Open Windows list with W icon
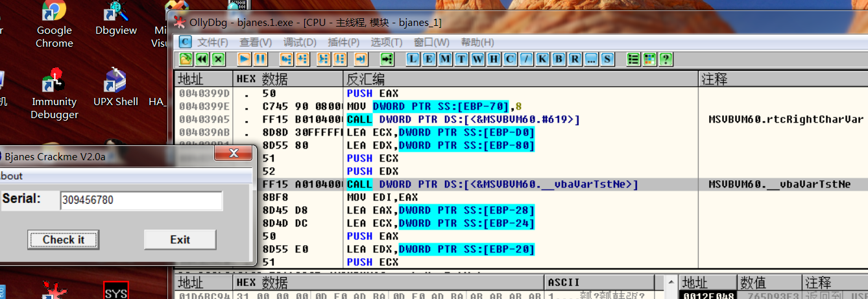Viewport: 868px width, 299px height. 478,60
